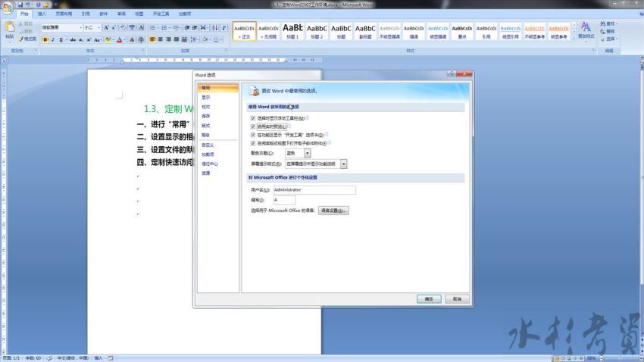This screenshot has height=362, width=644.
Task: Open the Office button menu
Action: click(x=8, y=8)
